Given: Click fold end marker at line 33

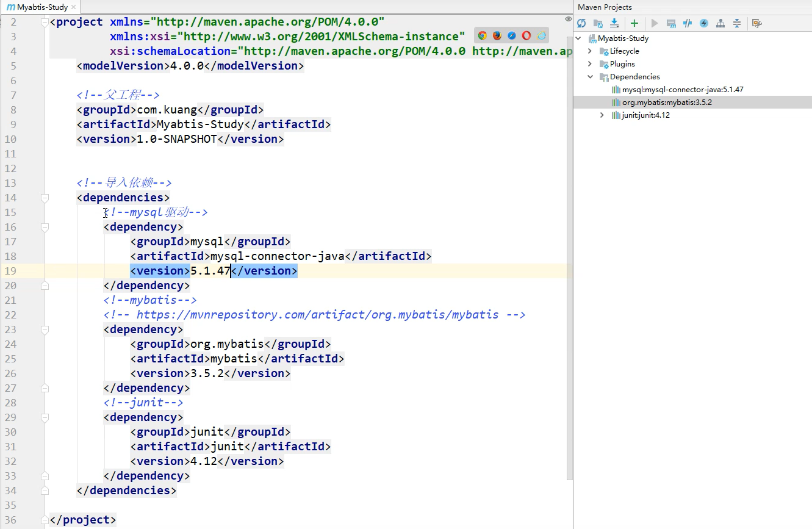Looking at the screenshot, I should (x=45, y=476).
